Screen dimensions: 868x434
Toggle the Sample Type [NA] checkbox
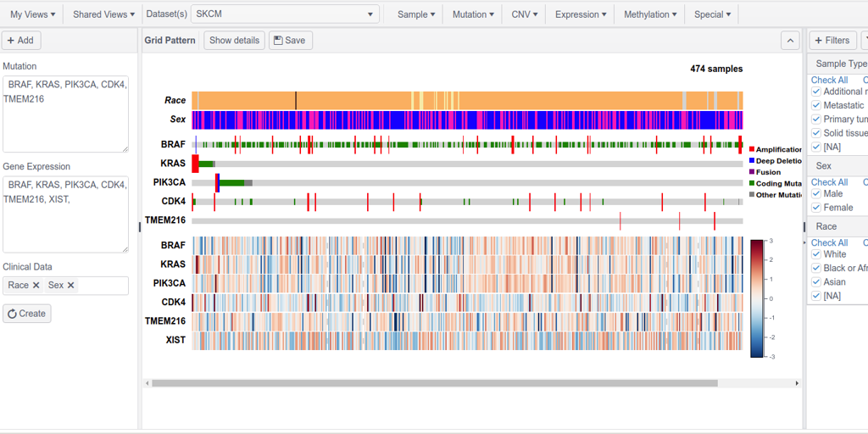click(x=816, y=147)
